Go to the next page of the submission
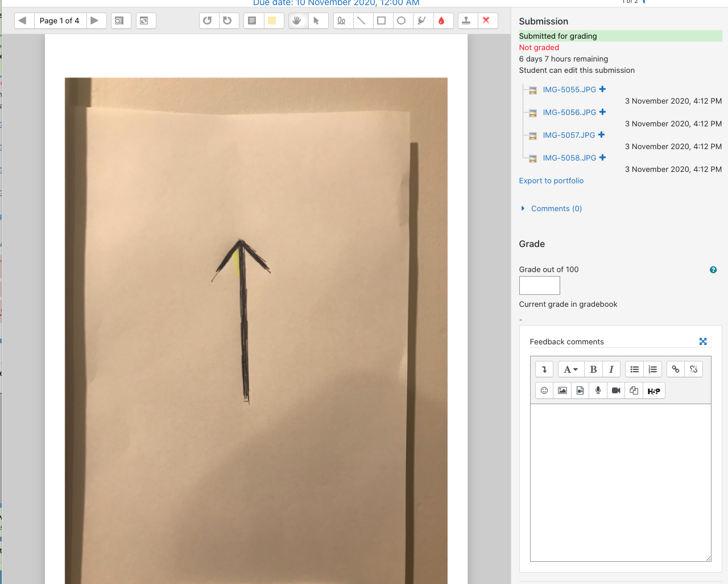Image resolution: width=728 pixels, height=584 pixels. pos(95,20)
